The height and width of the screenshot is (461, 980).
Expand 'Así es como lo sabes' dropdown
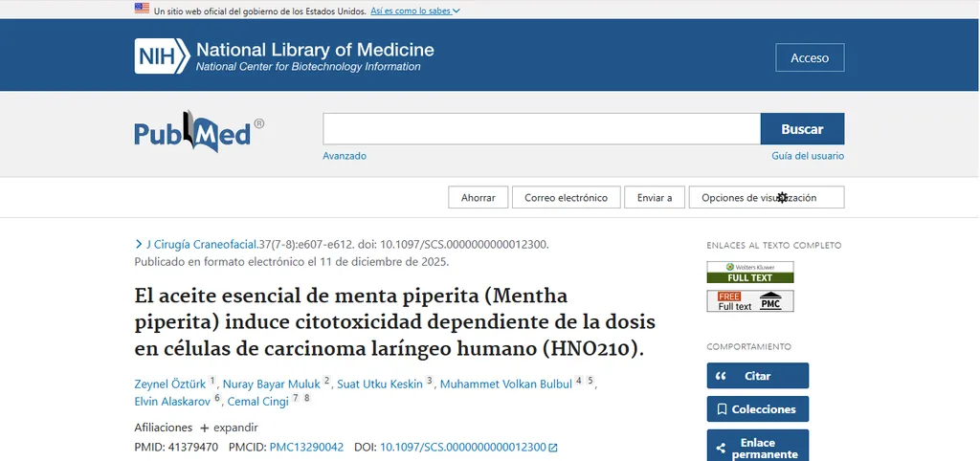tap(415, 11)
